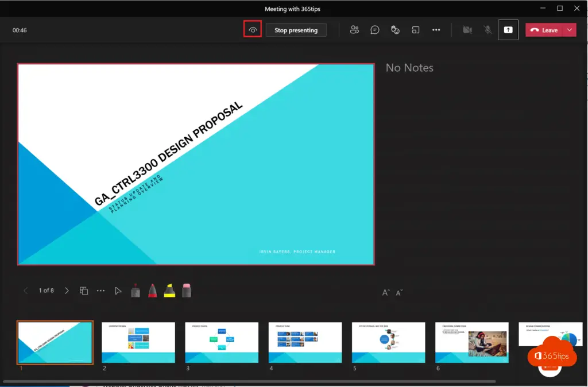Click the Stop presenting button
This screenshot has height=387, width=588.
point(296,30)
